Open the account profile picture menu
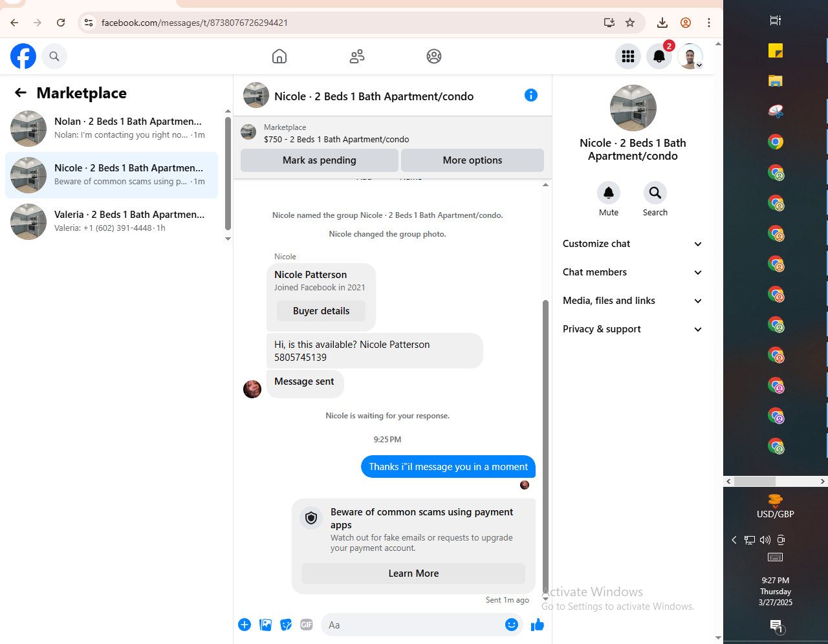Viewport: 828px width, 644px height. pos(690,56)
